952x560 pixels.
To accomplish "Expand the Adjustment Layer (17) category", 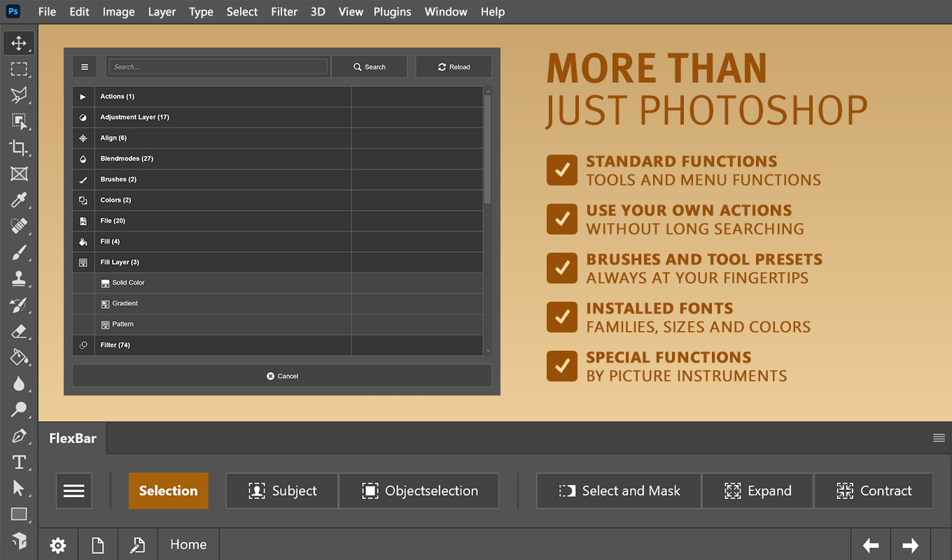I will click(x=278, y=117).
